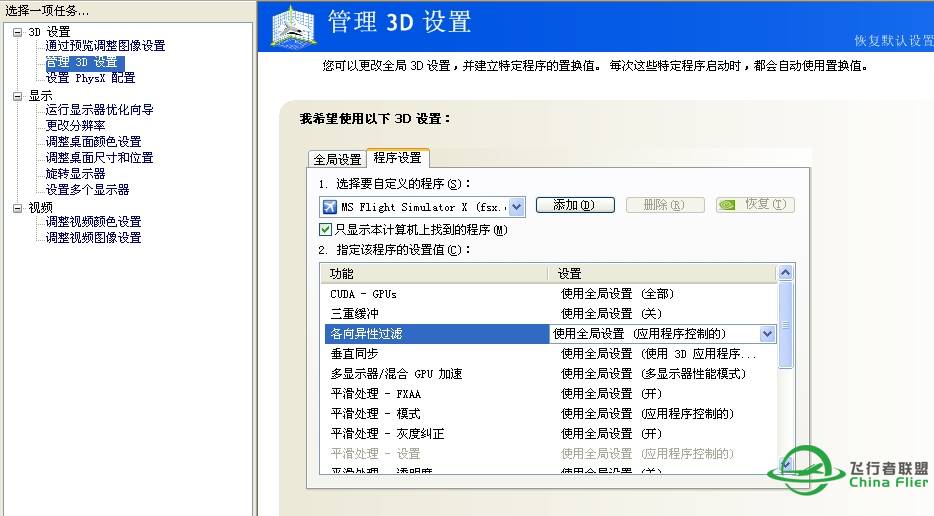Click the 功能 column header

(434, 273)
